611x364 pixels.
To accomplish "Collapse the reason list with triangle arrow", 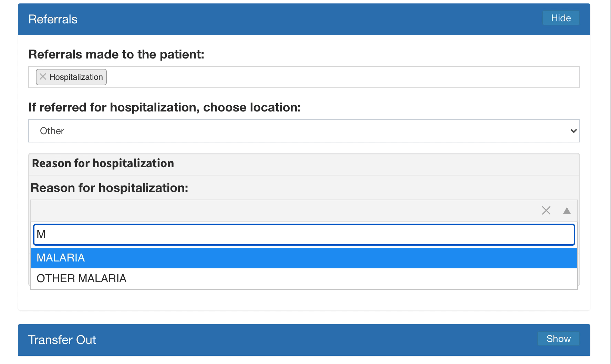I will [567, 211].
